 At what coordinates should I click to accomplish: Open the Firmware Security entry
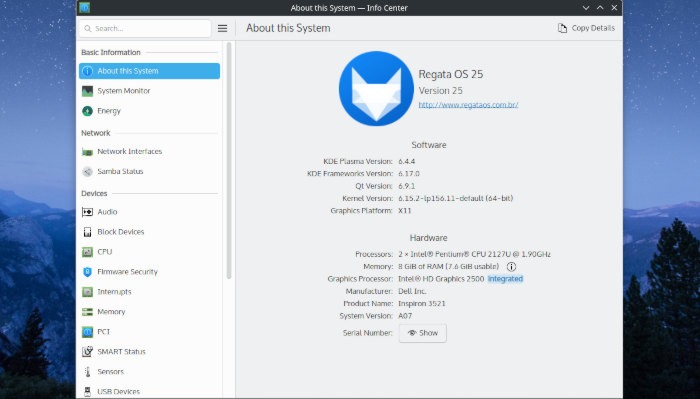pos(149,272)
